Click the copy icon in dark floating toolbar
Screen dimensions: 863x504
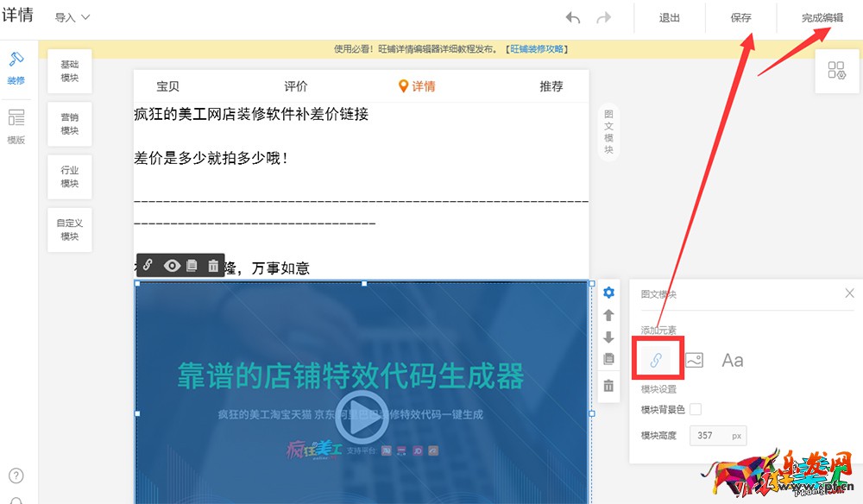click(192, 267)
